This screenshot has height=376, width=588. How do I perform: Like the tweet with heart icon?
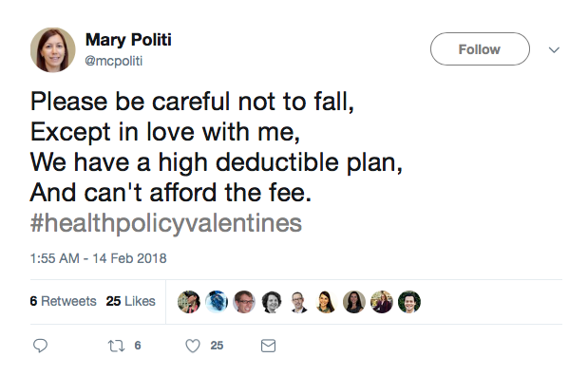[x=193, y=346]
